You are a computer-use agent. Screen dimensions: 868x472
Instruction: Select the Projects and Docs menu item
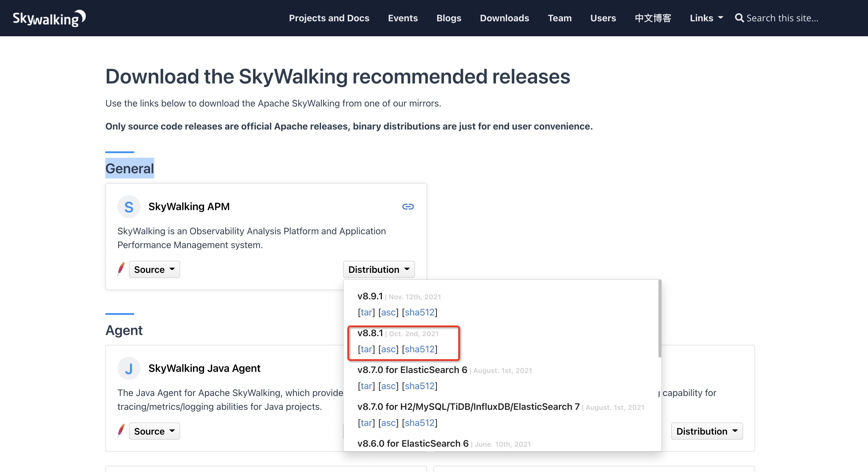(329, 18)
